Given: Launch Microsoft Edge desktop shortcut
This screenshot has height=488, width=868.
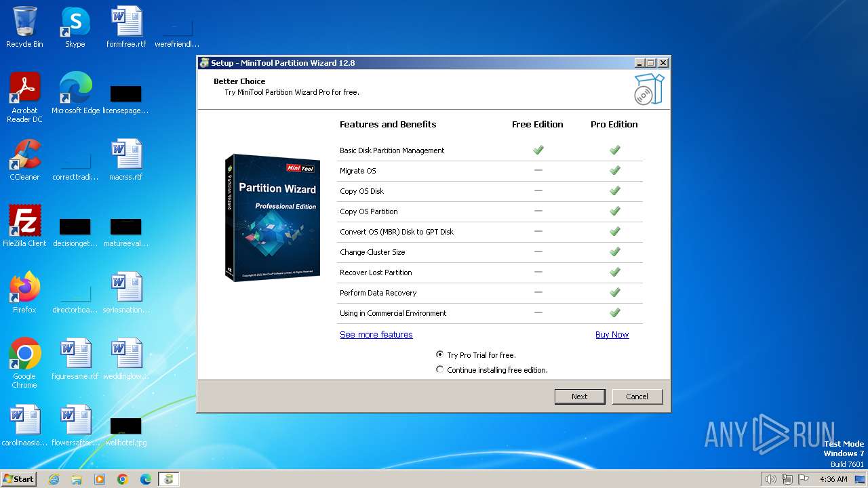Looking at the screenshot, I should 75,94.
